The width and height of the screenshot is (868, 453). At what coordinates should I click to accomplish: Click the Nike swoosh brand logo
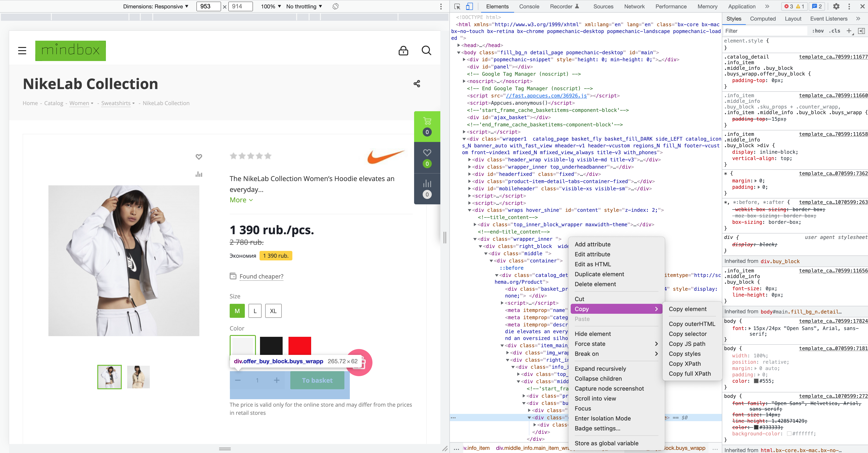386,156
